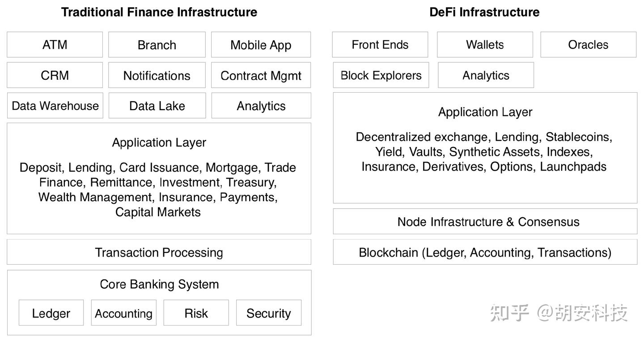The image size is (644, 339).
Task: Select the CRM box
Action: (55, 75)
